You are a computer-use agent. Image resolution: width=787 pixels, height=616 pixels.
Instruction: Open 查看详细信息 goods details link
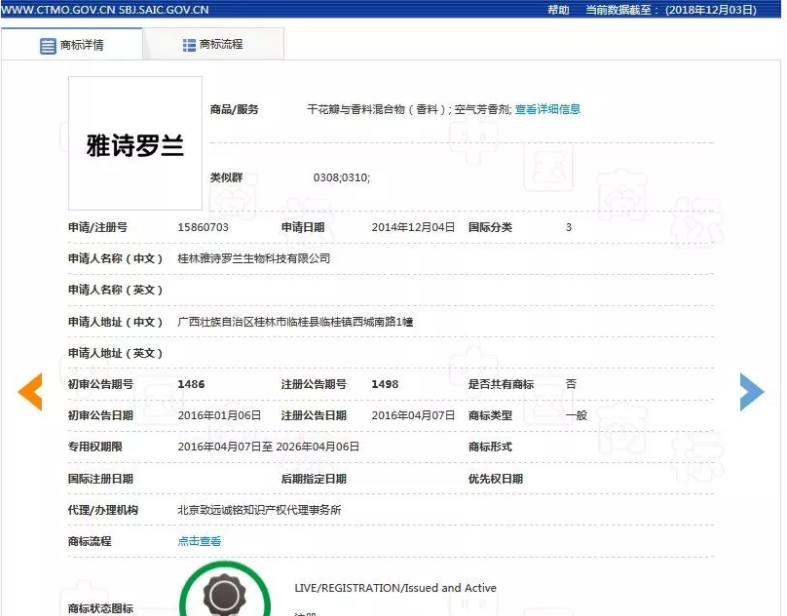coord(547,109)
